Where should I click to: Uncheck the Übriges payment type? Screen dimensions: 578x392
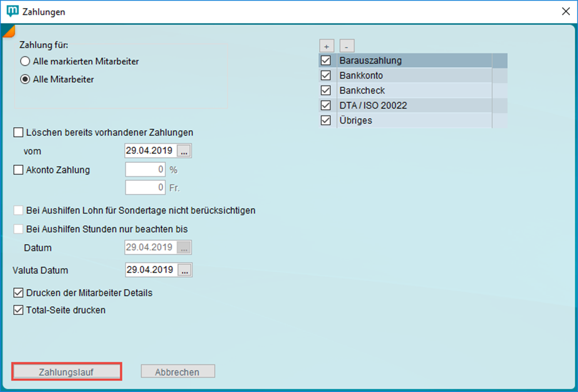tap(326, 120)
